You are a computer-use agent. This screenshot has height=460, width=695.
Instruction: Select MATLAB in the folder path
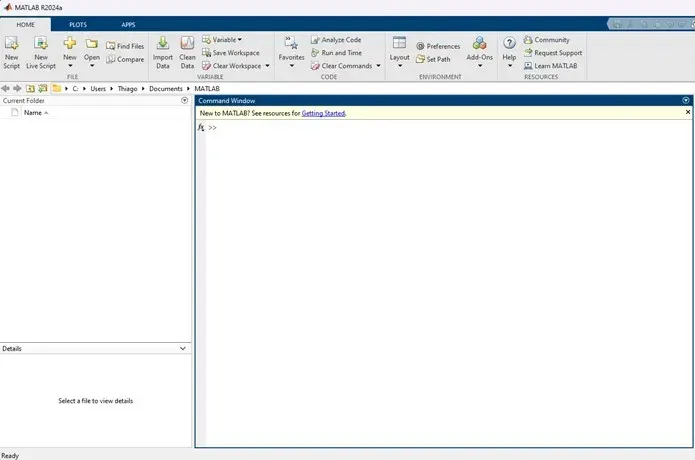coord(207,89)
